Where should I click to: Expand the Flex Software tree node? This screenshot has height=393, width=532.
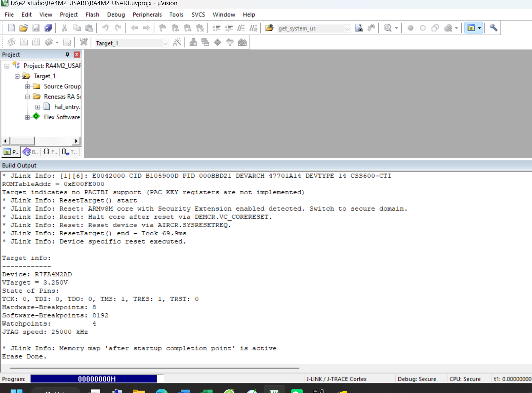[27, 117]
